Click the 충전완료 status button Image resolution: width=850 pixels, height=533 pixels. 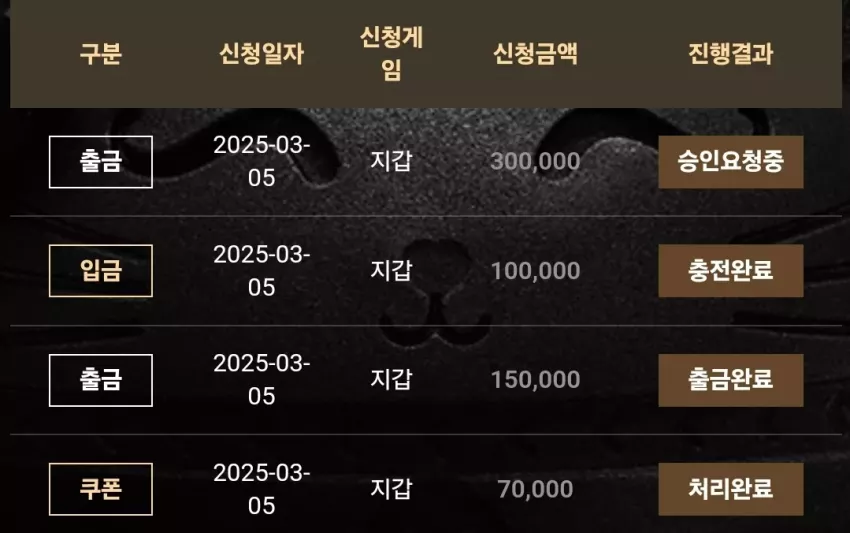point(731,271)
